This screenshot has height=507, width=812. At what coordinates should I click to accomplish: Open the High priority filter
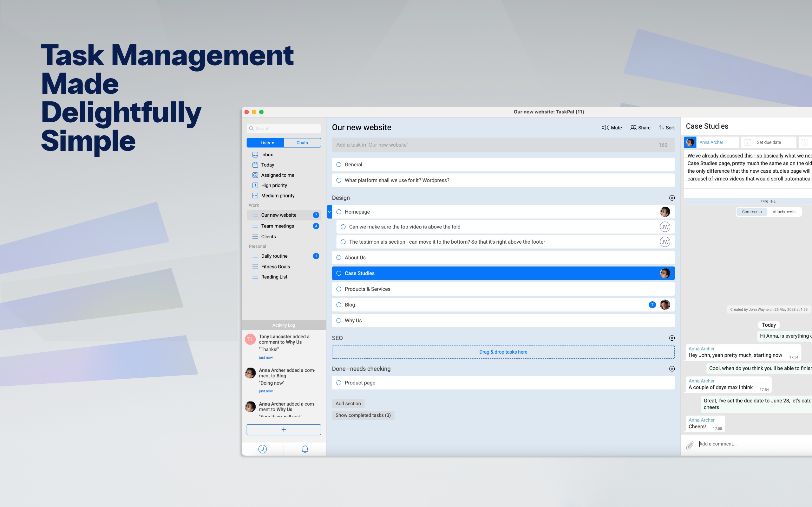pyautogui.click(x=274, y=185)
